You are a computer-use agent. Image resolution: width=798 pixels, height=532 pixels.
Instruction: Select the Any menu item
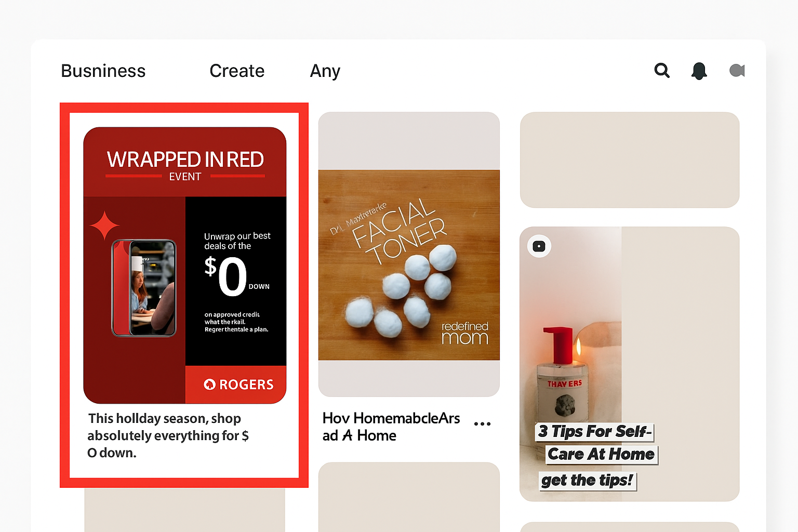(325, 71)
